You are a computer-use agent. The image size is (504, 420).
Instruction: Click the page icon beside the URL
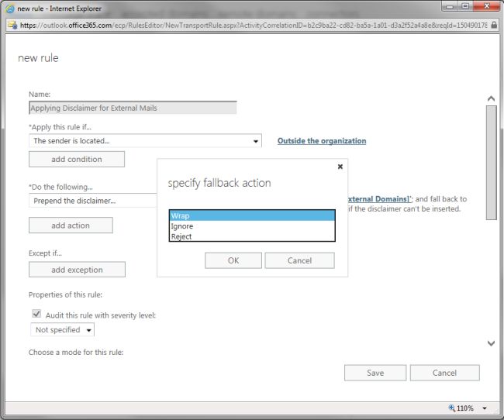tap(12, 25)
